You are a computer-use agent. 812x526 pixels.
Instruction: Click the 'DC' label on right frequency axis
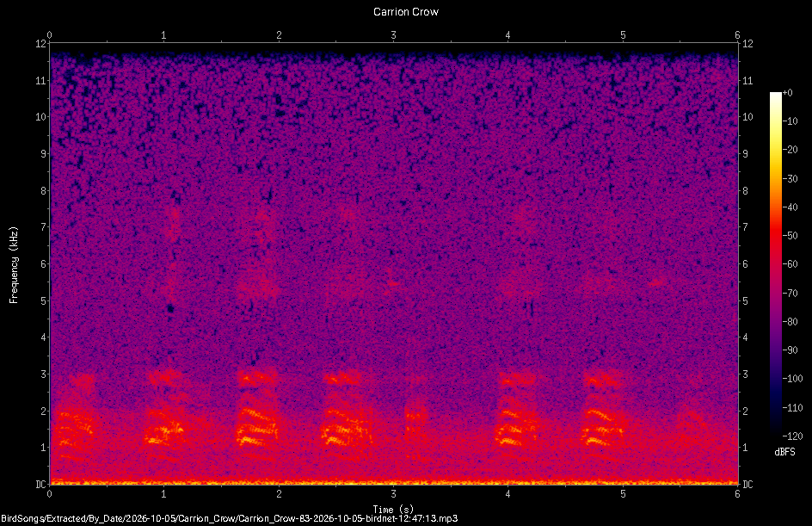[x=747, y=485]
